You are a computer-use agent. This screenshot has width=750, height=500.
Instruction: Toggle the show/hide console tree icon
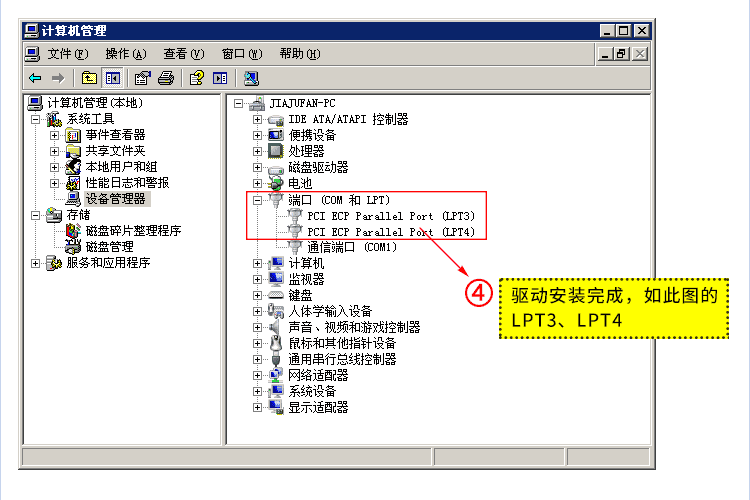click(113, 78)
